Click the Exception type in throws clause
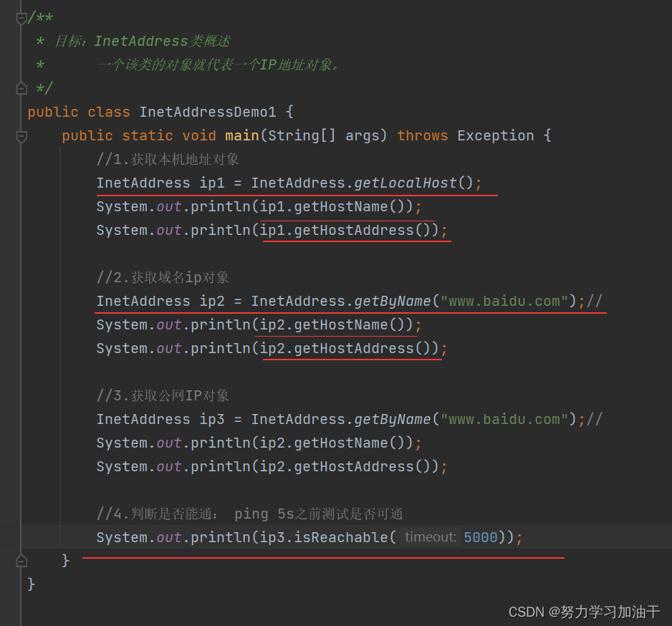The image size is (672, 626). [x=495, y=135]
